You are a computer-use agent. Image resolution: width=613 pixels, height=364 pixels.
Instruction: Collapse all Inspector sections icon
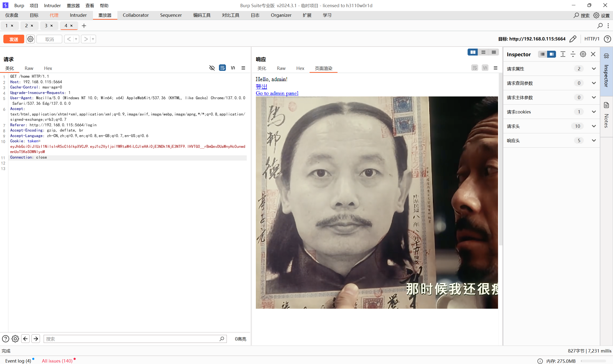[573, 54]
